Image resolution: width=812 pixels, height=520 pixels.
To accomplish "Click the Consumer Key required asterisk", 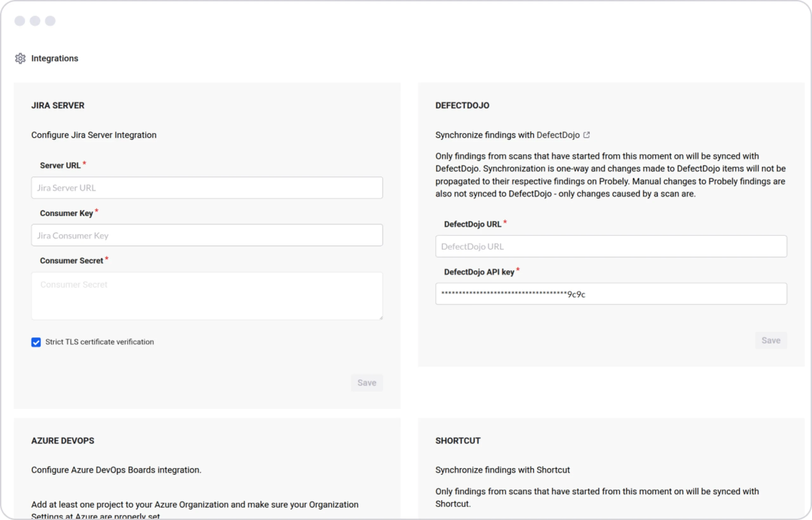I will [97, 210].
